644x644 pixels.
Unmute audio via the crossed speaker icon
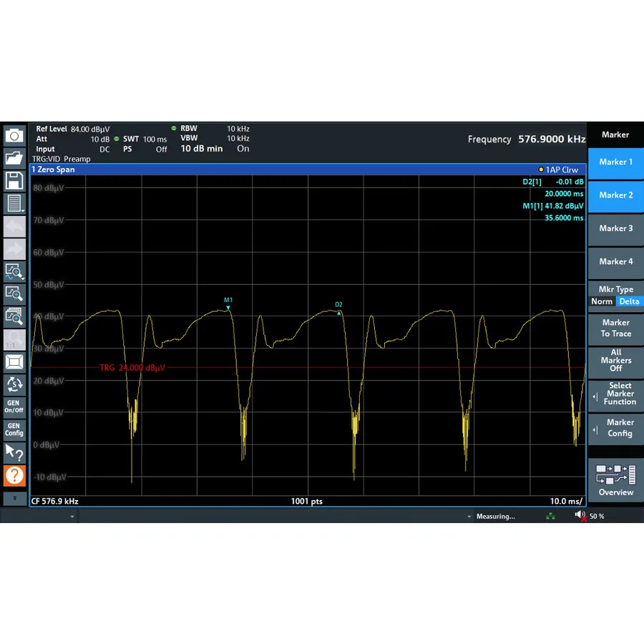point(580,516)
